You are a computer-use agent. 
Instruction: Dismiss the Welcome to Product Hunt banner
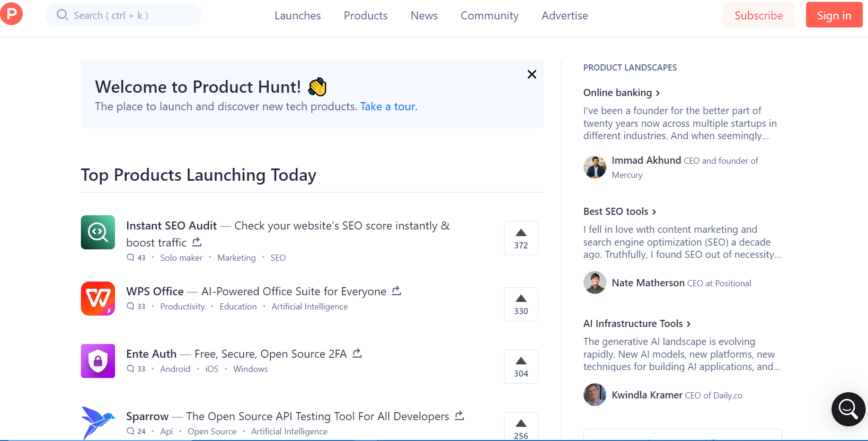click(532, 74)
